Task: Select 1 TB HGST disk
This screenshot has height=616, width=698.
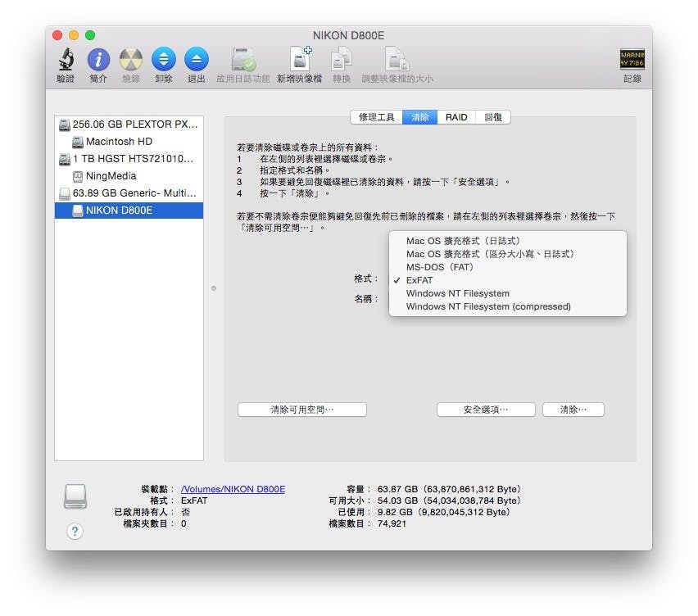Action: (x=129, y=158)
